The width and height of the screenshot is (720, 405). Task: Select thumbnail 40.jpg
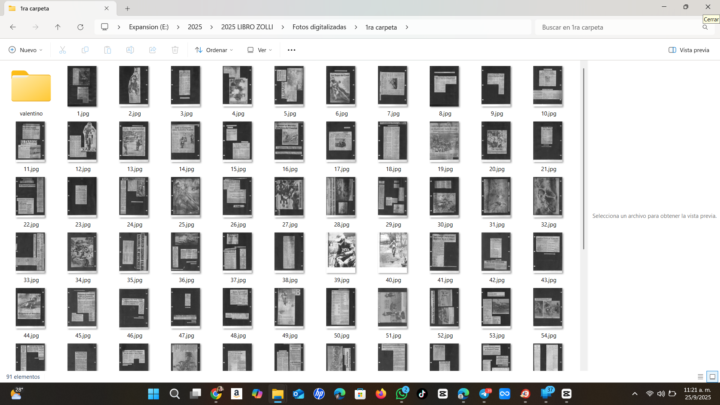tap(393, 252)
